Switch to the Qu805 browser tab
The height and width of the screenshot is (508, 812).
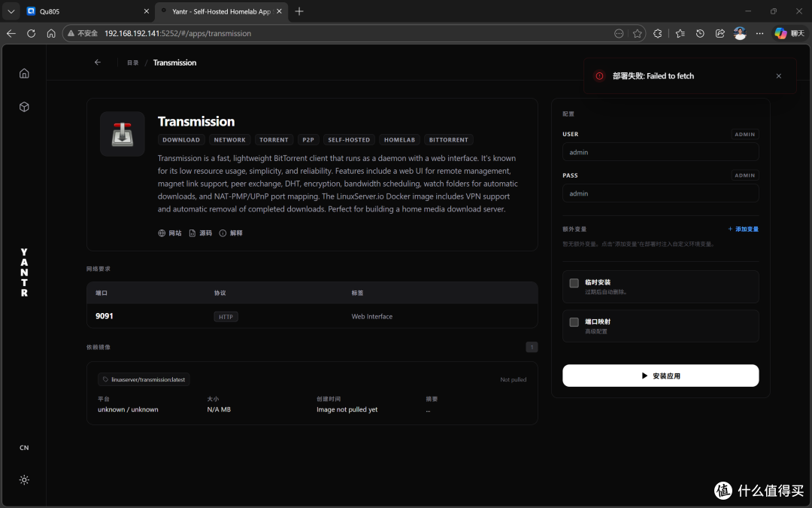coord(87,11)
